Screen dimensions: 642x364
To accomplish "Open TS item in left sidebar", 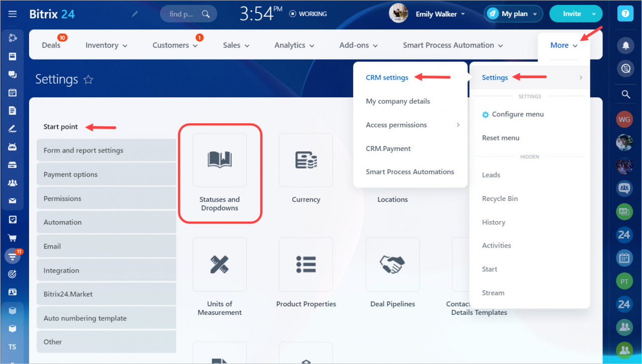I will [x=13, y=347].
